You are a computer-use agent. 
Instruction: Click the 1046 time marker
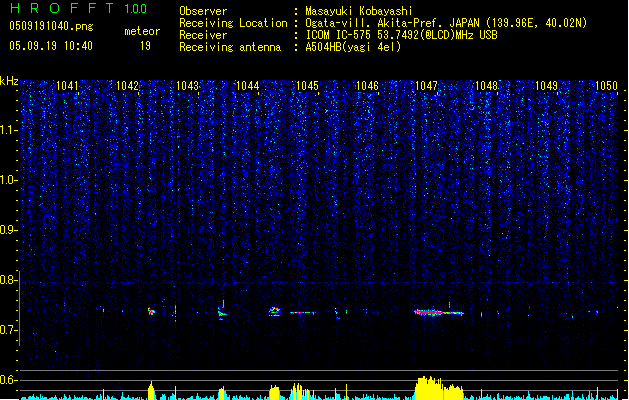[x=367, y=86]
